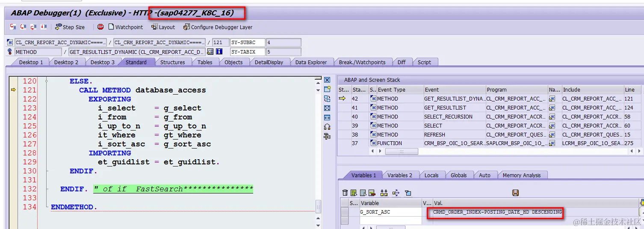Click the trash delete icon in the variables toolbar
The height and width of the screenshot is (229, 644).
[345, 193]
